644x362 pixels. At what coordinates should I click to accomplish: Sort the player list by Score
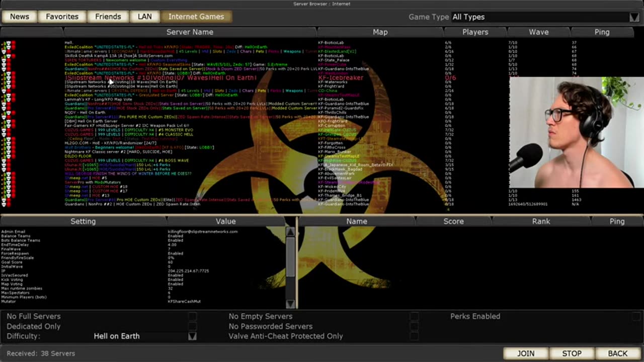pyautogui.click(x=453, y=221)
